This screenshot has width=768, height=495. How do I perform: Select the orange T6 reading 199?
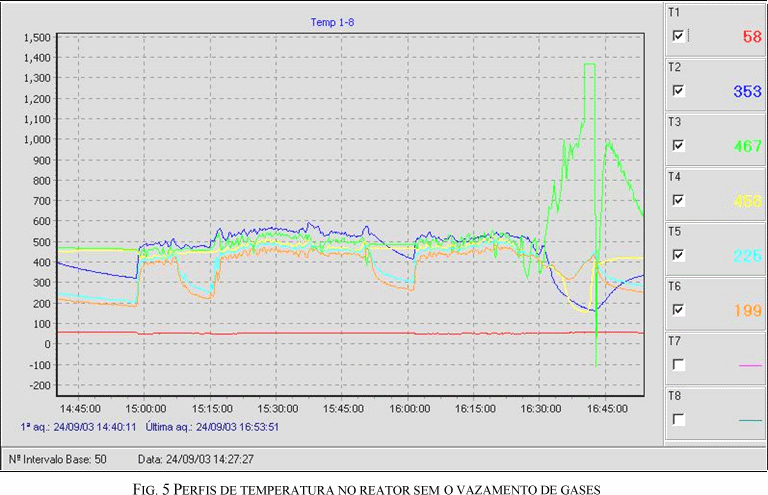click(746, 311)
